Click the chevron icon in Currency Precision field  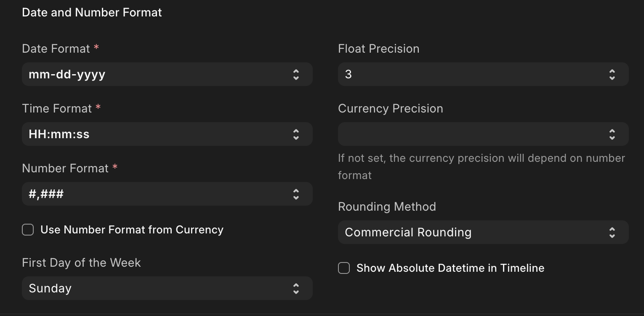coord(612,134)
